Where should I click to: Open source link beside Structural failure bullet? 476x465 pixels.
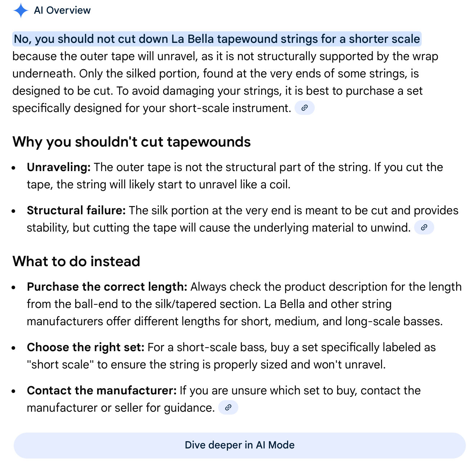click(424, 227)
